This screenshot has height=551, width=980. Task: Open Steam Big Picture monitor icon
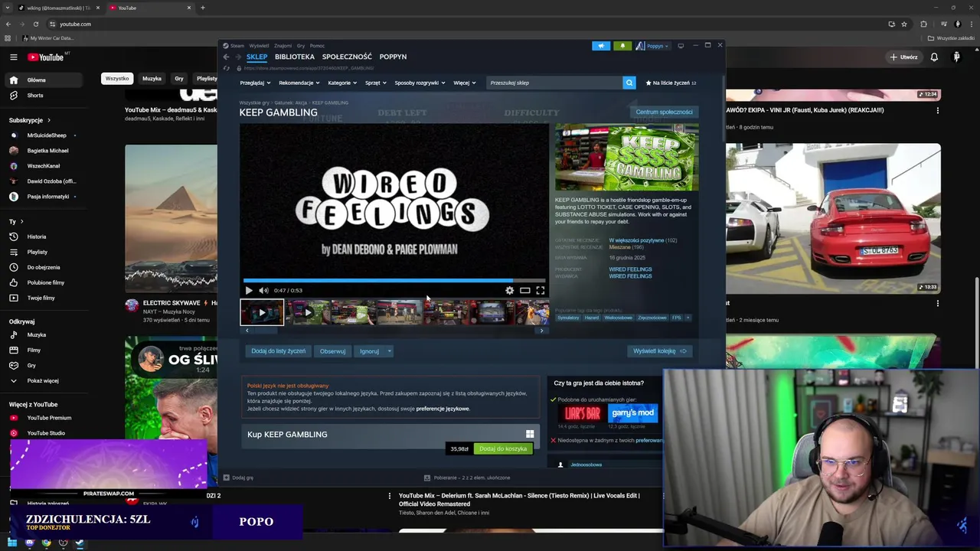(681, 46)
